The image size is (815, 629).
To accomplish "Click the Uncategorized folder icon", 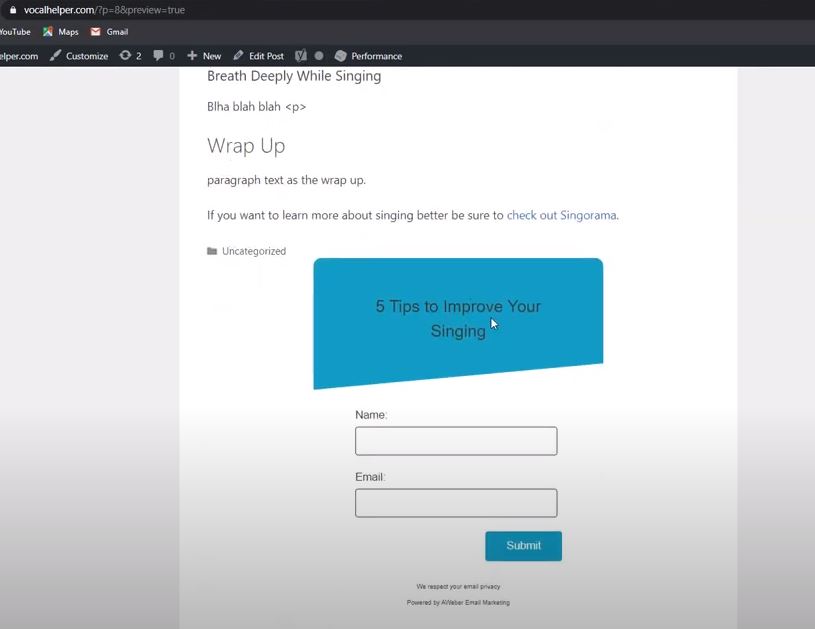I will point(210,251).
